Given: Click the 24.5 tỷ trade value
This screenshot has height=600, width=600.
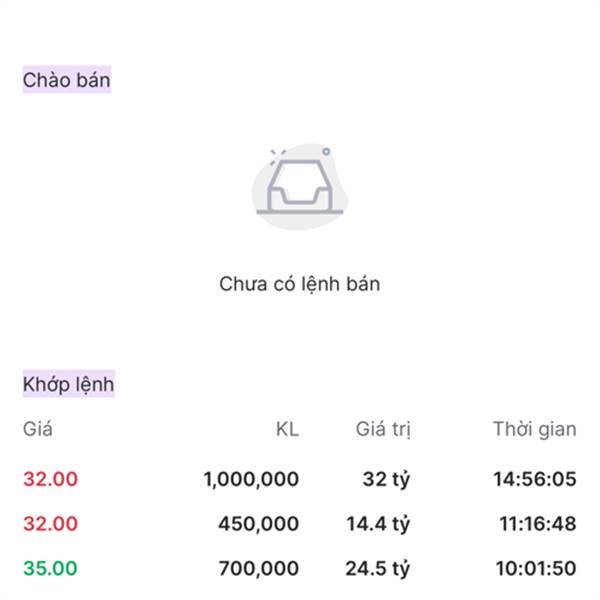Looking at the screenshot, I should 378,569.
